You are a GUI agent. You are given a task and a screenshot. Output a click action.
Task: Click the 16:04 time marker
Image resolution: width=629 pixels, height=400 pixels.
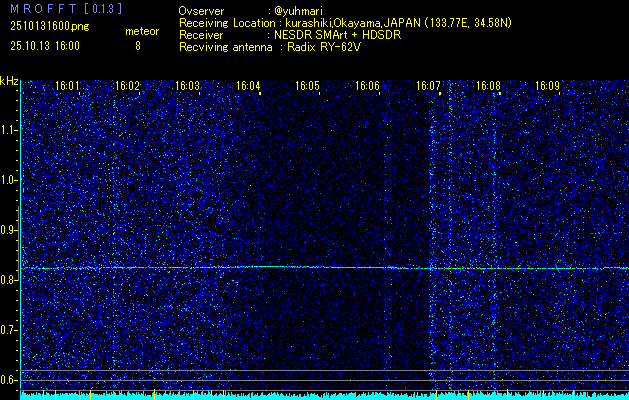pyautogui.click(x=248, y=85)
